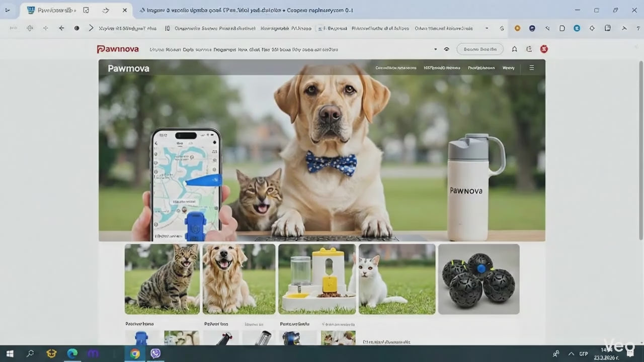The height and width of the screenshot is (362, 644).
Task: Launch Microsoft Edge from the taskbar
Action: pyautogui.click(x=72, y=353)
